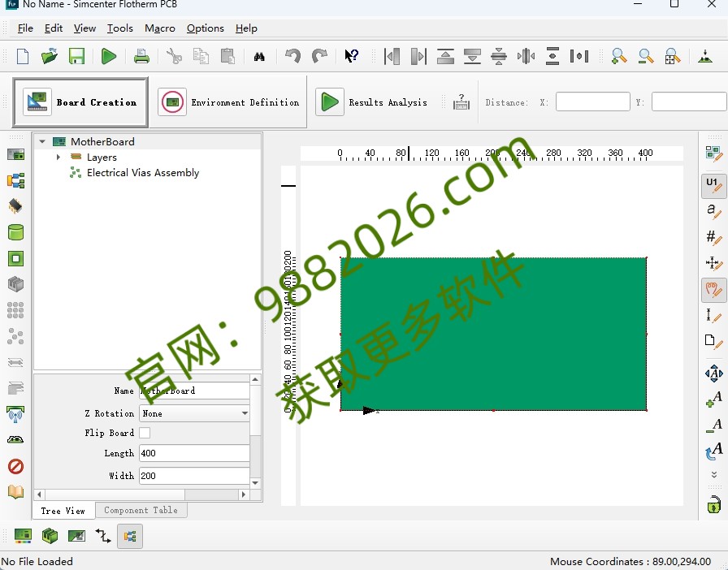Toggle the Flip Board checkbox
Screen dimensions: 728x570
tap(145, 433)
